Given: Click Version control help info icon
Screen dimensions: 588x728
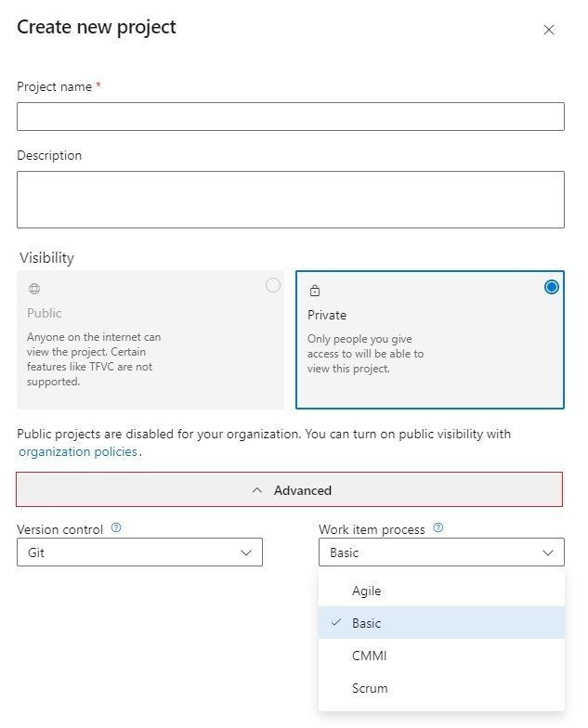Looking at the screenshot, I should click(x=116, y=528).
